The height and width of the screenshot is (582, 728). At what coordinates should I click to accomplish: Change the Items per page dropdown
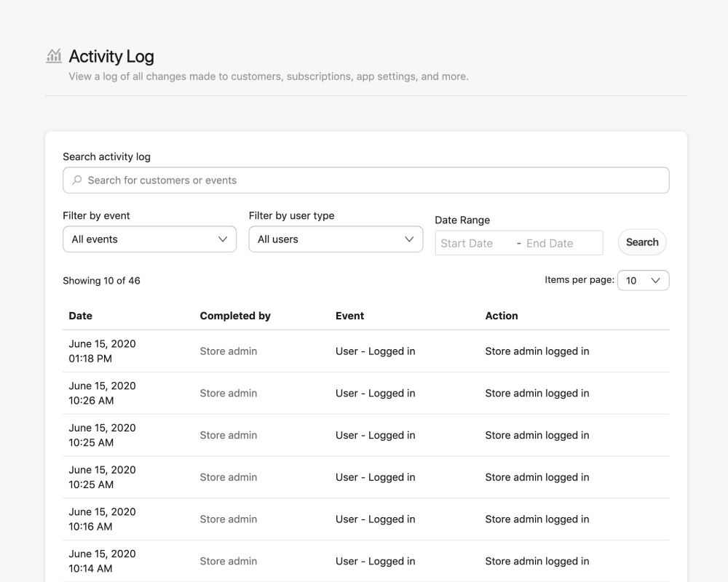coord(643,281)
